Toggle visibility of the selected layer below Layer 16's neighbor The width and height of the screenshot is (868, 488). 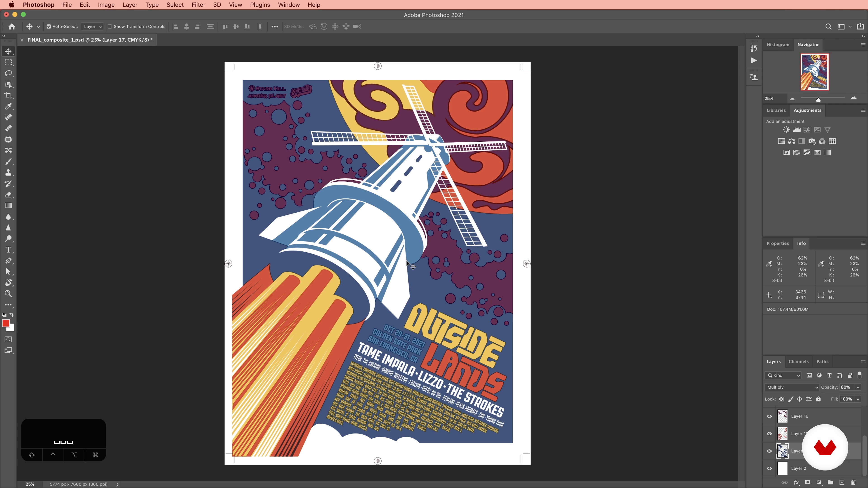tap(769, 451)
